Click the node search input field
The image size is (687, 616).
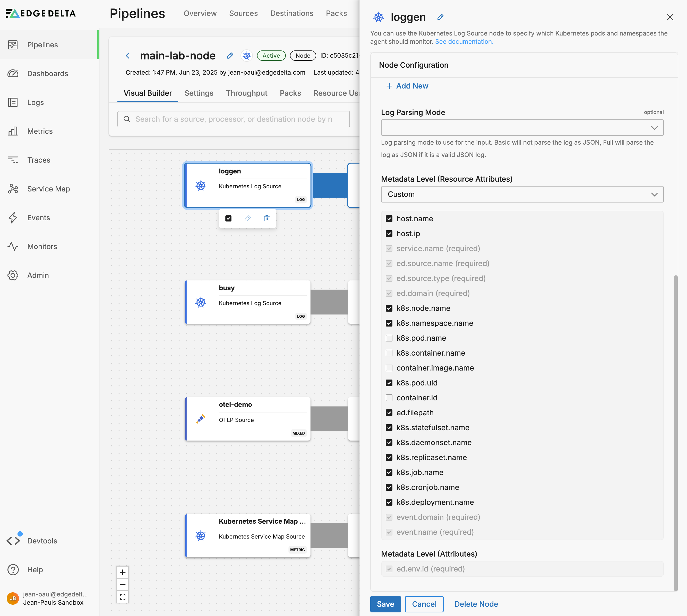pyautogui.click(x=234, y=119)
